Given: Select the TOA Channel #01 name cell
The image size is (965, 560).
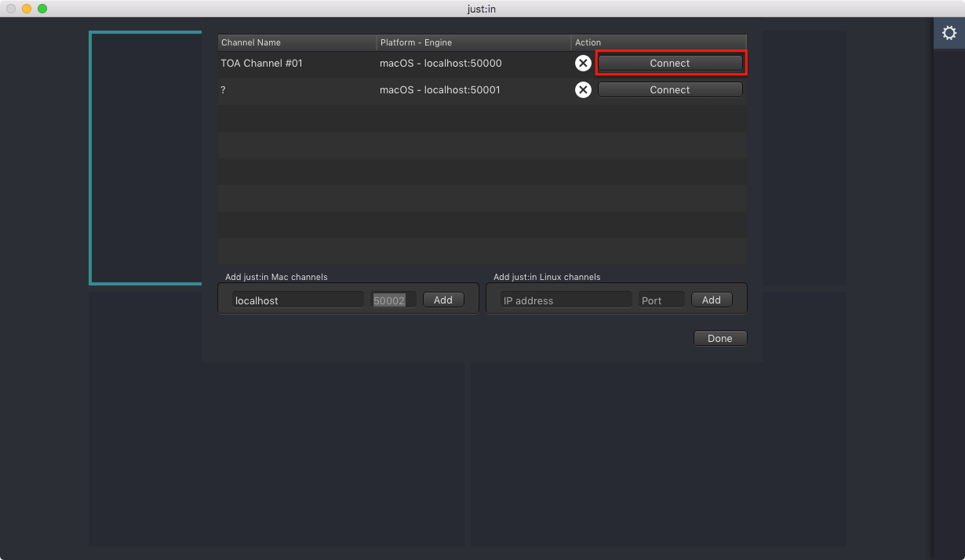Looking at the screenshot, I should pyautogui.click(x=297, y=64).
